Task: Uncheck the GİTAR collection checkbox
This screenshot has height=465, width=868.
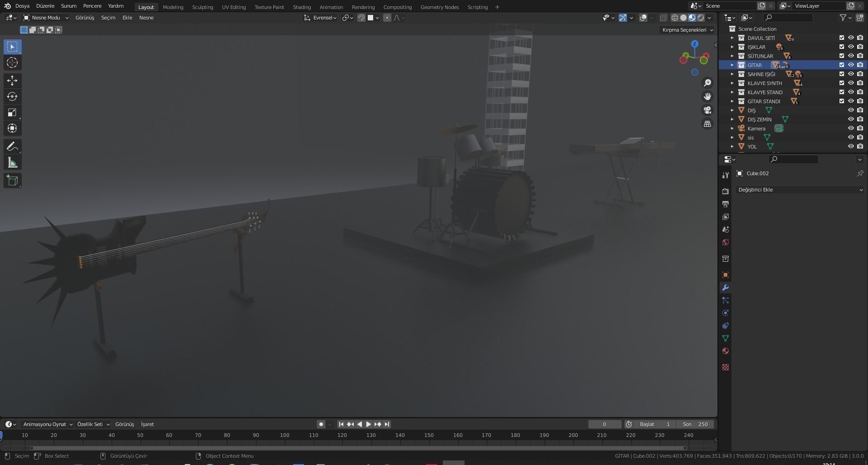Action: (842, 65)
